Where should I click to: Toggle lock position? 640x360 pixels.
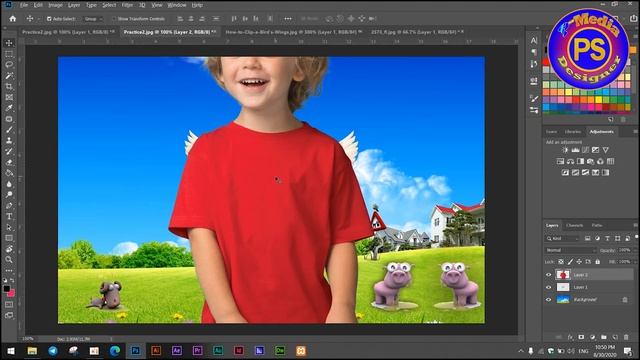(x=579, y=262)
